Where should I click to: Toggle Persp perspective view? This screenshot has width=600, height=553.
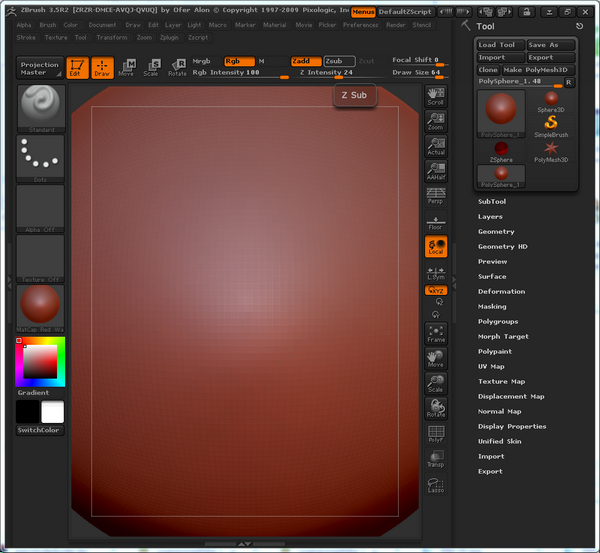pyautogui.click(x=436, y=196)
